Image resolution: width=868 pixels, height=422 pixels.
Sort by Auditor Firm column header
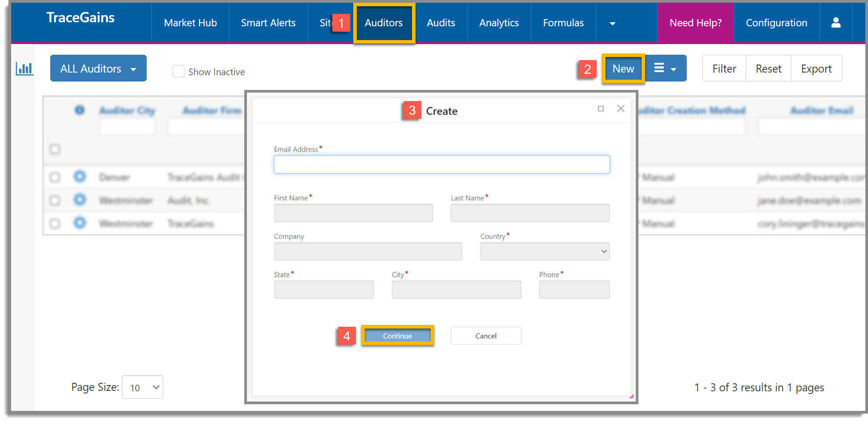click(212, 110)
